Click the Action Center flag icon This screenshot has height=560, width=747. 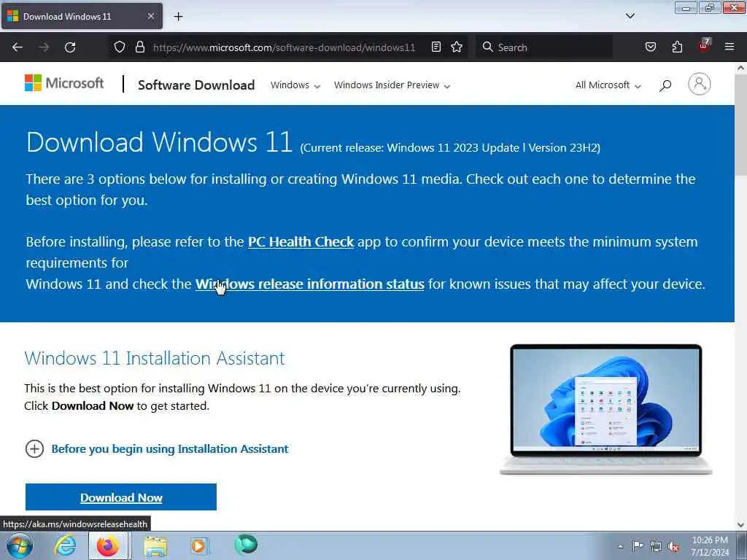point(638,545)
